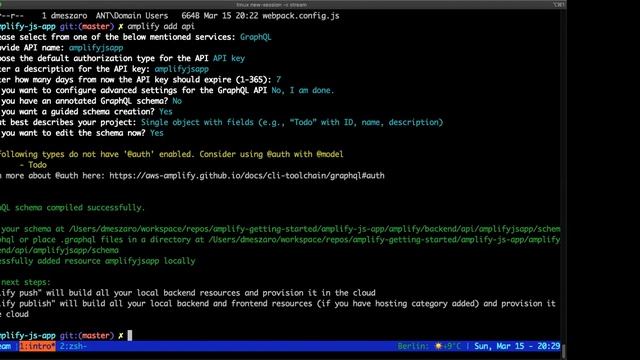Click the "- Todo" warning line
This screenshot has width=640, height=360.
(x=33, y=165)
